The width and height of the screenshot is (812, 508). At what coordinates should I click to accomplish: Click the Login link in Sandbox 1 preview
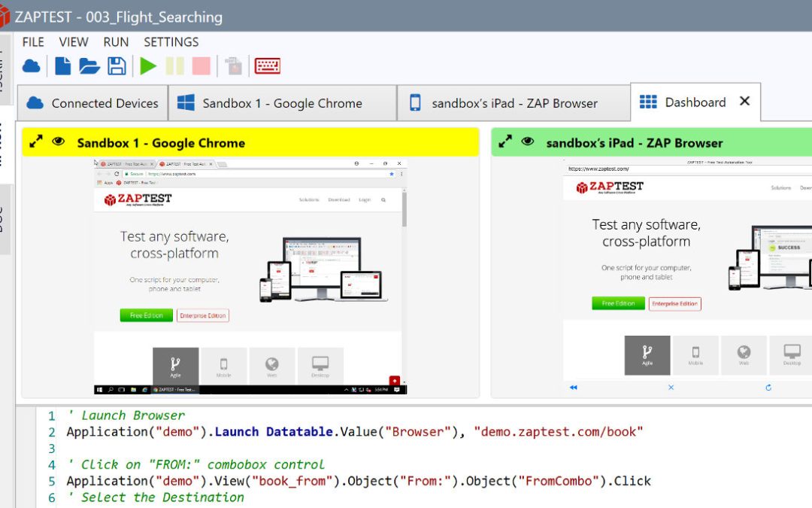365,199
